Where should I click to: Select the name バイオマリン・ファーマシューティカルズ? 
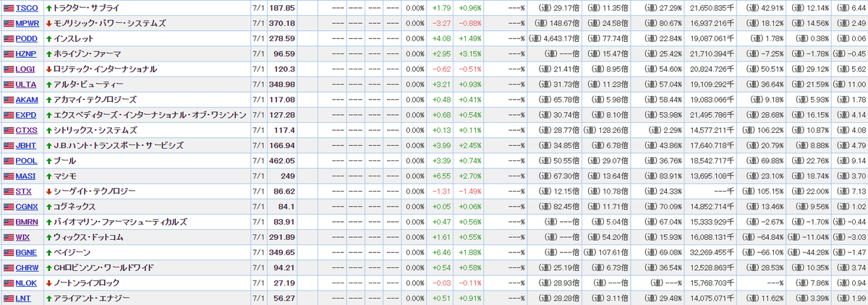coord(120,222)
